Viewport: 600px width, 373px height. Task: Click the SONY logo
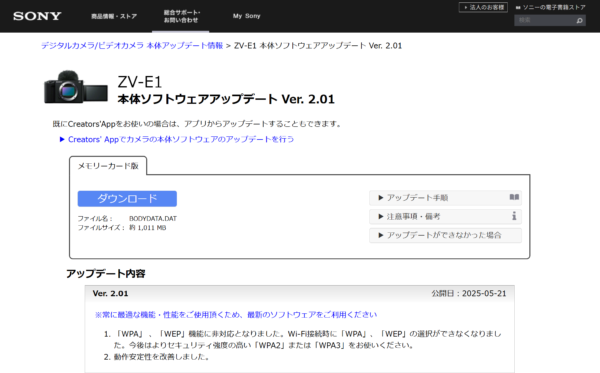pos(37,16)
